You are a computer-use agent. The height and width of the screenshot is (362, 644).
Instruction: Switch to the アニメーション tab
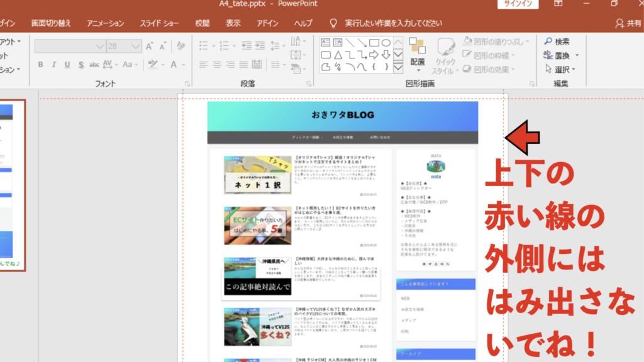pos(106,23)
